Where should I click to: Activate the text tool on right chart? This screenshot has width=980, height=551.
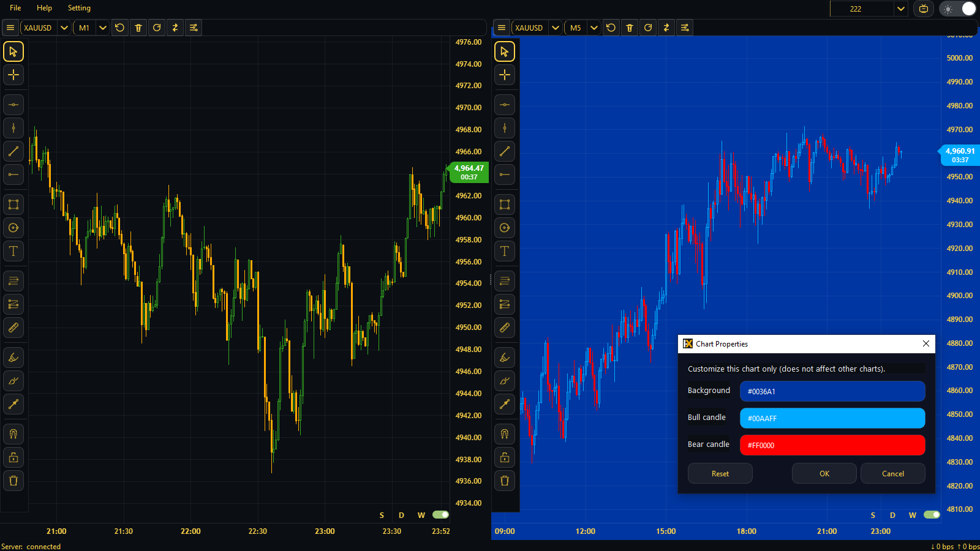pyautogui.click(x=505, y=251)
